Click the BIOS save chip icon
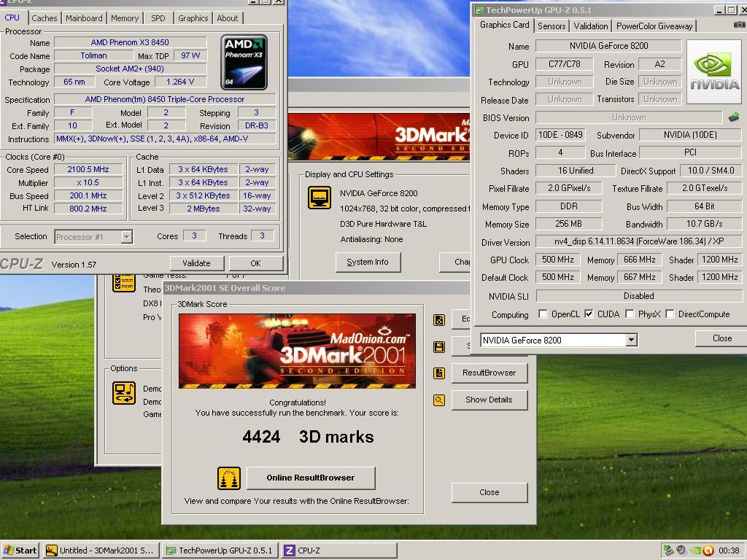This screenshot has width=747, height=560. (734, 117)
